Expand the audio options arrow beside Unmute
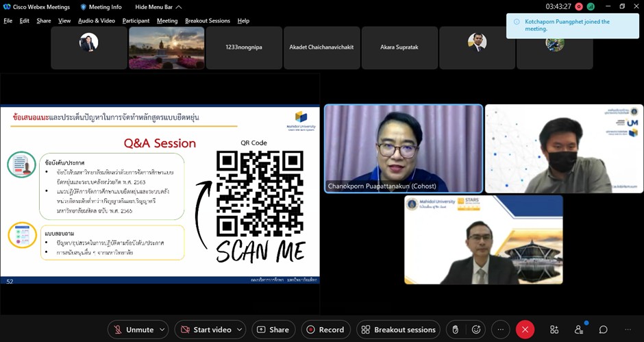The height and width of the screenshot is (342, 644). (162, 330)
